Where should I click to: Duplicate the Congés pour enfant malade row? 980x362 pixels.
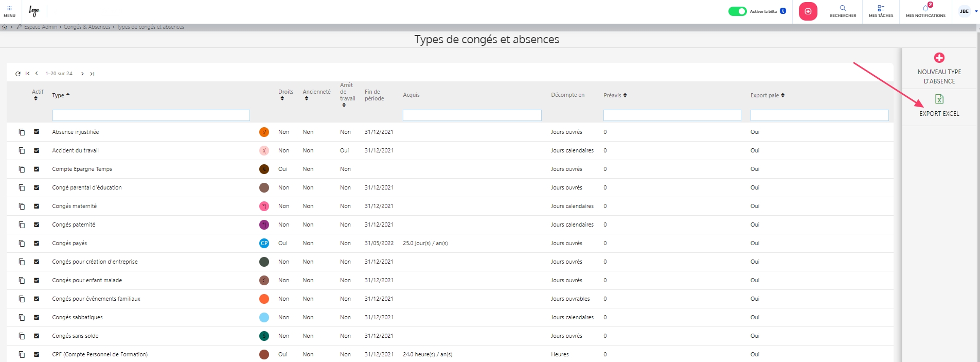[x=22, y=281]
